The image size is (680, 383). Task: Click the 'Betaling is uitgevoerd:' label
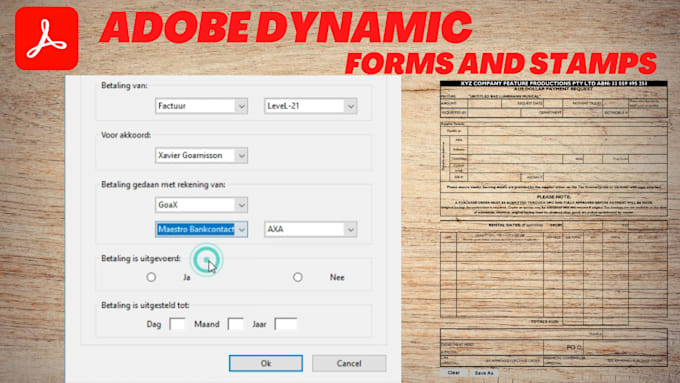click(x=141, y=258)
